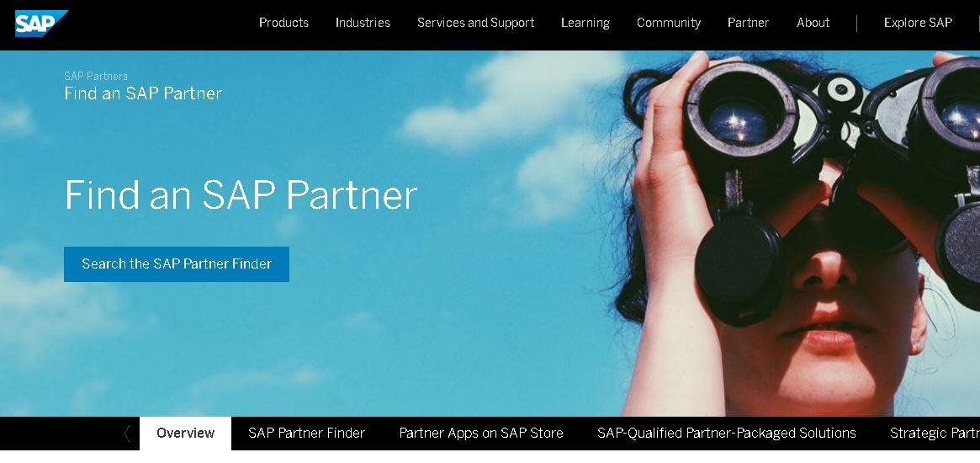The image size is (980, 463).
Task: Open Partner Apps on SAP Store tab
Action: (x=481, y=433)
